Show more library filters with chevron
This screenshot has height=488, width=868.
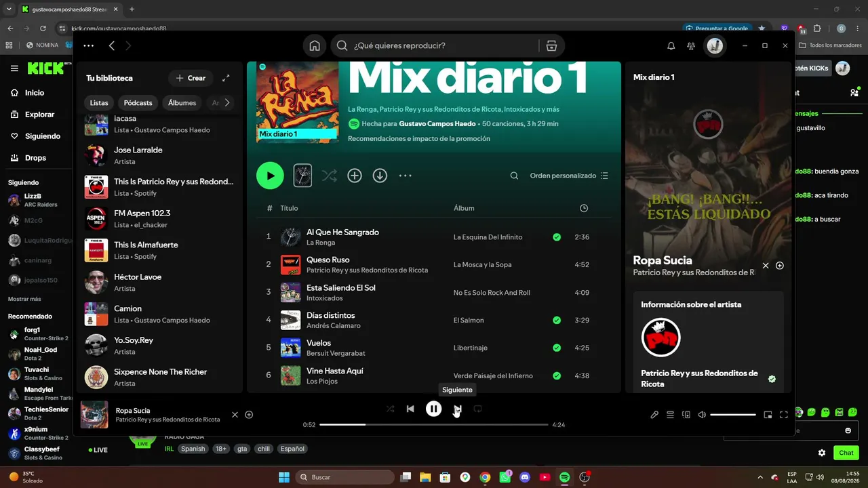(227, 103)
